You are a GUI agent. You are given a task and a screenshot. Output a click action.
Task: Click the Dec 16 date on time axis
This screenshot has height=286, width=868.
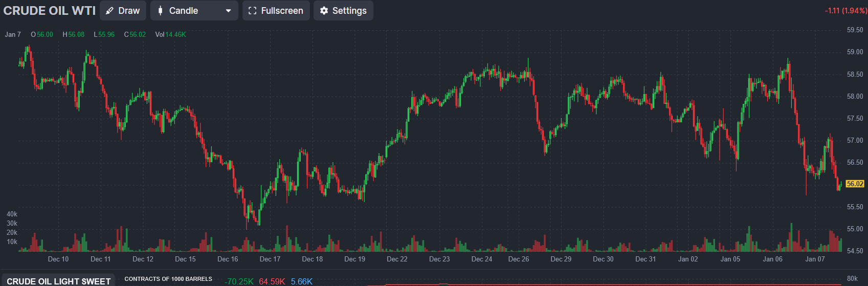(228, 259)
